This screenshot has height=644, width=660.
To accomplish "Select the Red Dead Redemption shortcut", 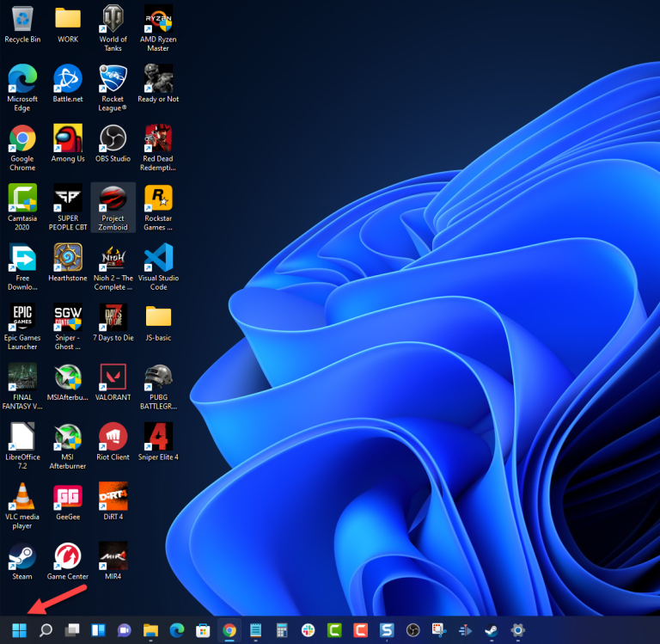I will (158, 148).
